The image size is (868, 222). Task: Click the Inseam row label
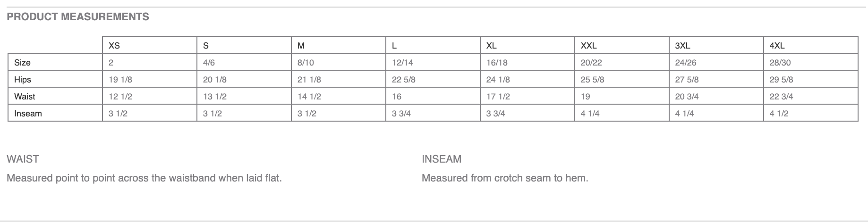[28, 114]
